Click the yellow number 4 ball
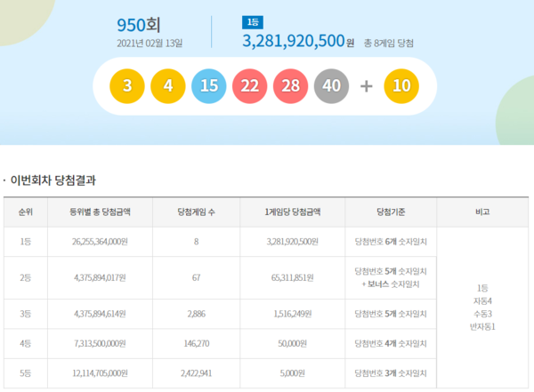This screenshot has width=534, height=392. pos(168,87)
